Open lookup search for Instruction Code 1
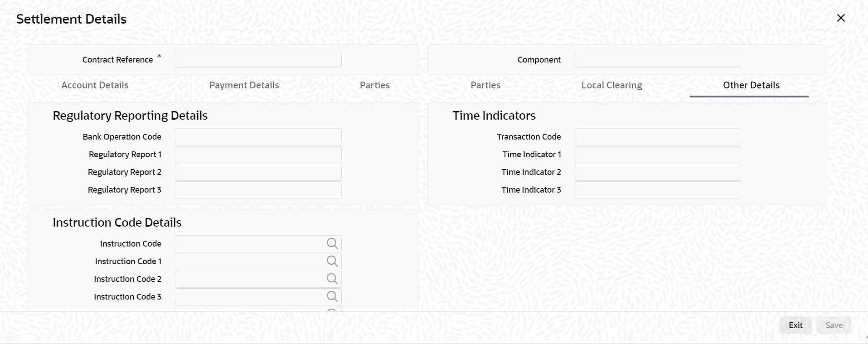The height and width of the screenshot is (344, 868). point(332,262)
